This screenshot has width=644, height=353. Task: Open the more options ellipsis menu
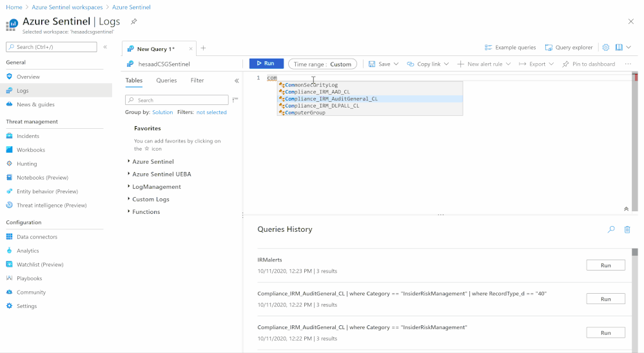coord(628,64)
